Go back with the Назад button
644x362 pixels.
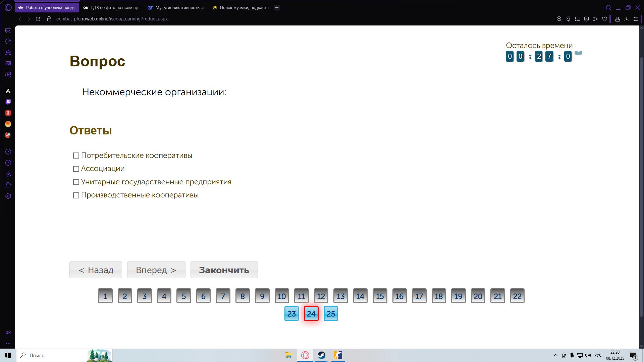[96, 270]
